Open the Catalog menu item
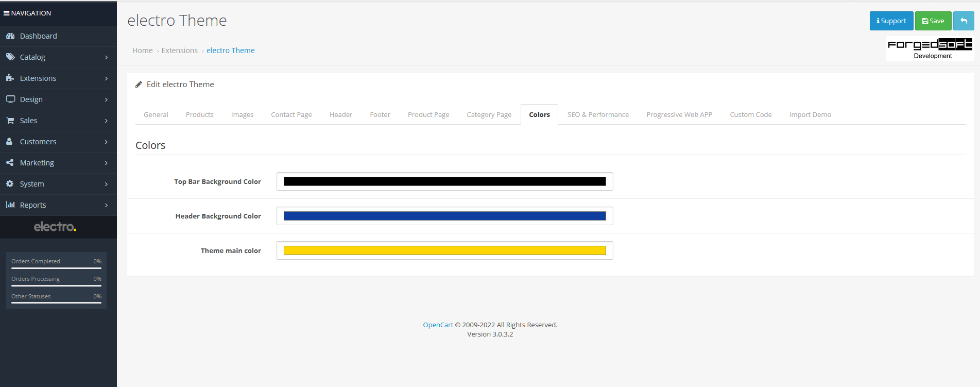980x387 pixels. pyautogui.click(x=58, y=57)
